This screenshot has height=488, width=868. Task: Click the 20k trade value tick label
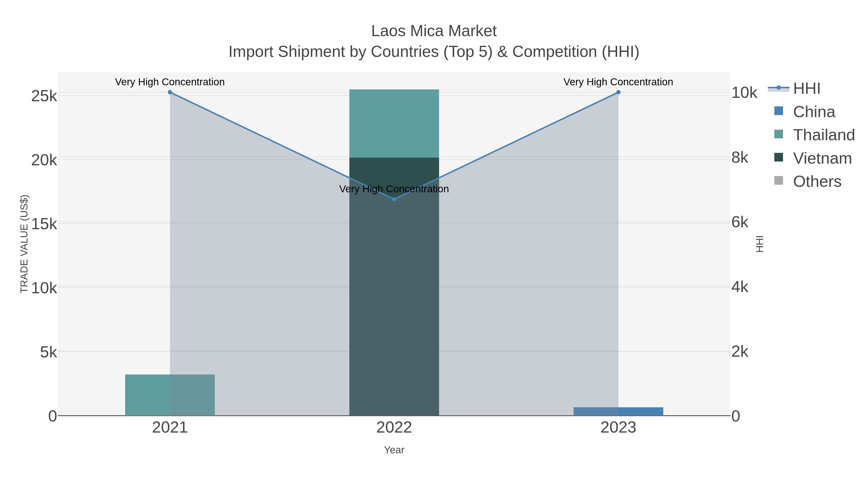[x=44, y=160]
